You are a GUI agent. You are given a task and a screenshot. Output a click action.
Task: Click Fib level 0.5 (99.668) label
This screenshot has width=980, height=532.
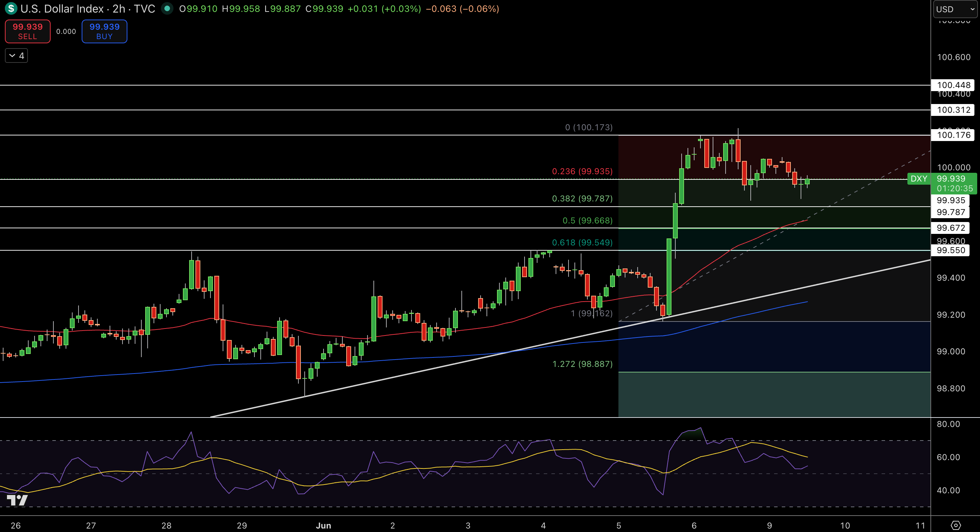[587, 221]
